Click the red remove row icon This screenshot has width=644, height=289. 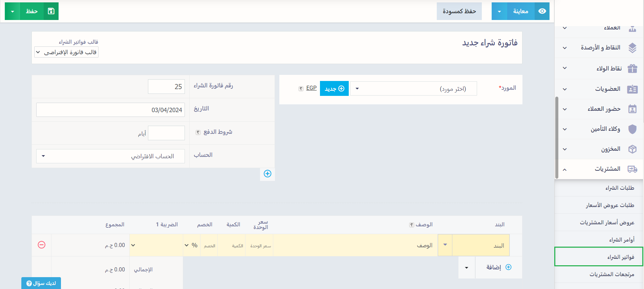pyautogui.click(x=42, y=245)
